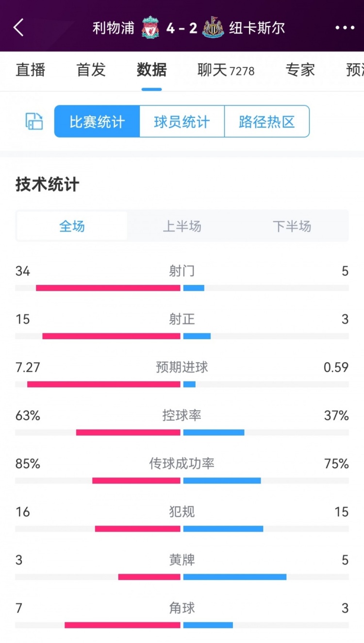This screenshot has height=643, width=364.
Task: Select 比赛统计 statistics view
Action: tap(96, 121)
